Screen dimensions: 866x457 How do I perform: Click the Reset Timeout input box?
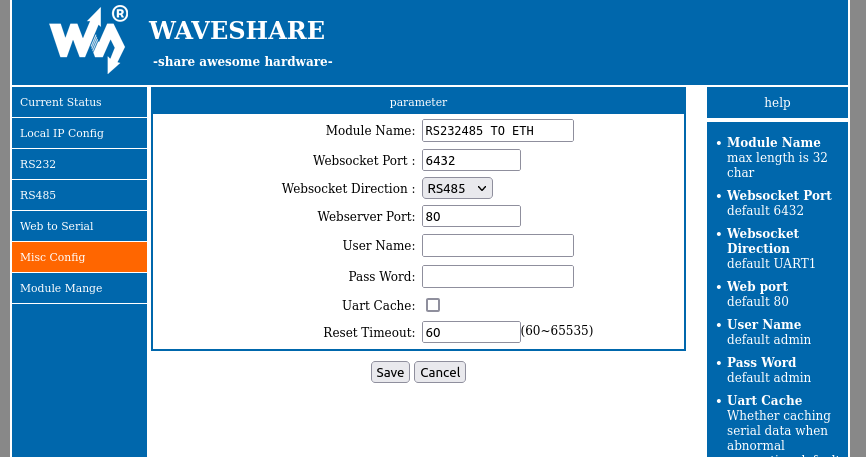point(471,332)
